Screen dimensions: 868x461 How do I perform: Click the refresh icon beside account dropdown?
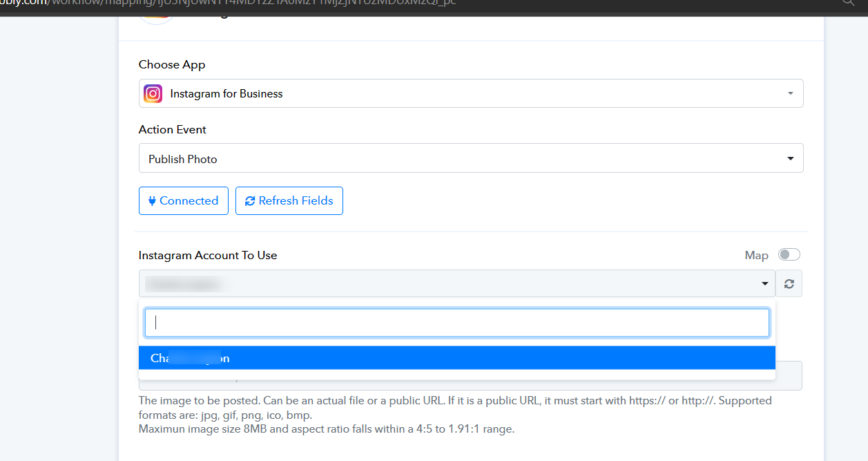pyautogui.click(x=789, y=283)
